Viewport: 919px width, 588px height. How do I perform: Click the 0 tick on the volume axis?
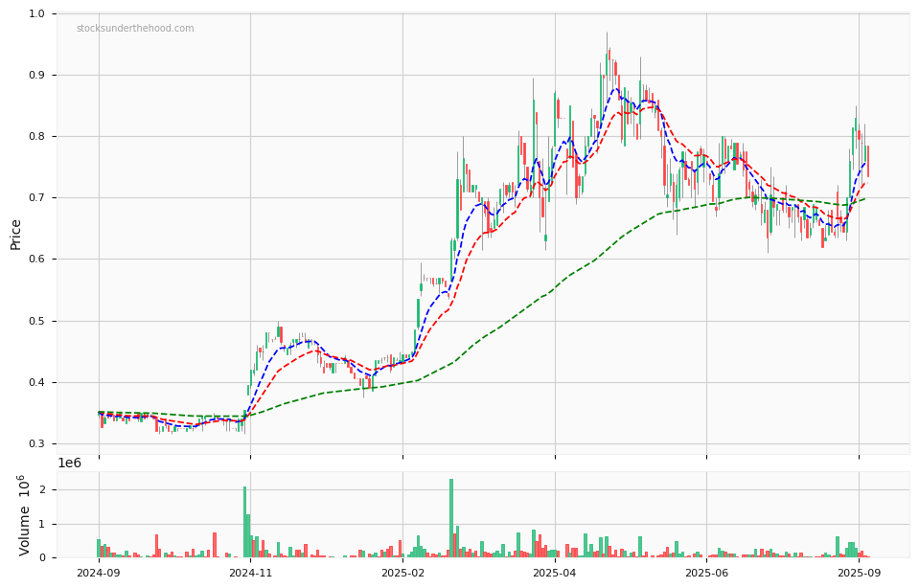point(42,557)
